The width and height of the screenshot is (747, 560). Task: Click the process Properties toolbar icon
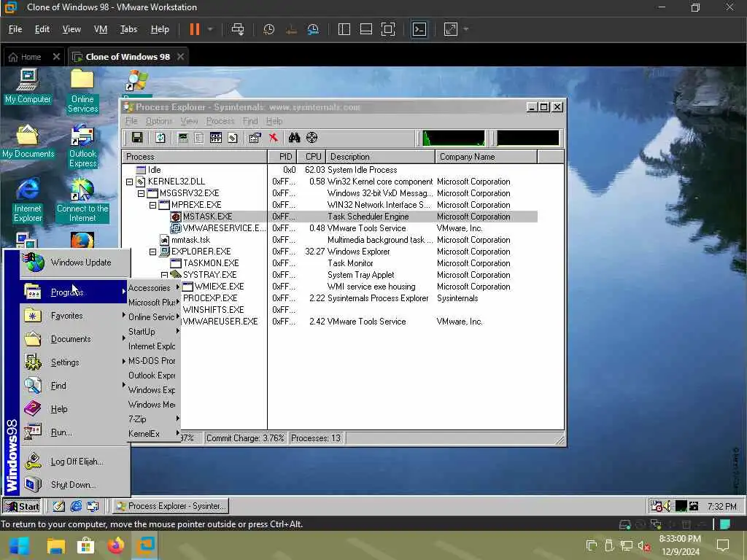255,138
